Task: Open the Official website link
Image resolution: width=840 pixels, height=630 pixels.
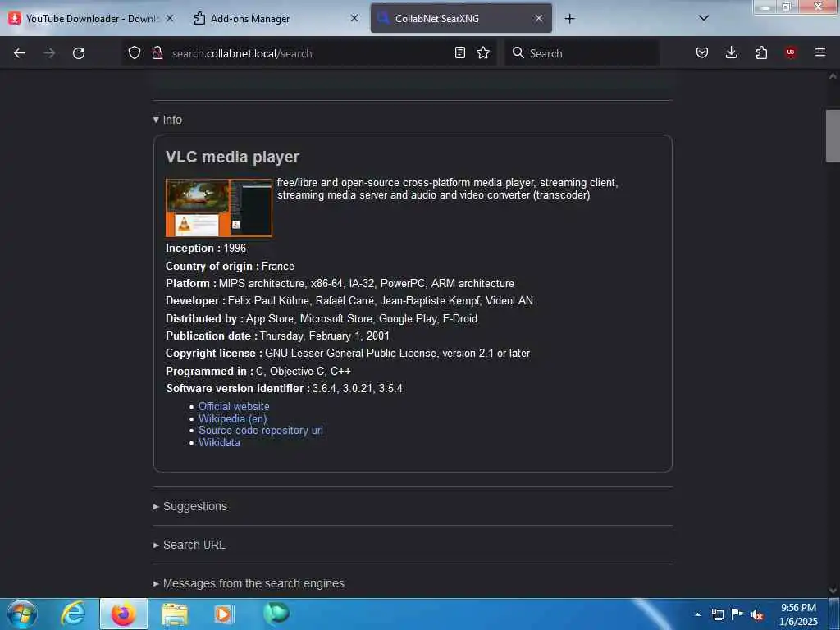Action: pos(234,407)
